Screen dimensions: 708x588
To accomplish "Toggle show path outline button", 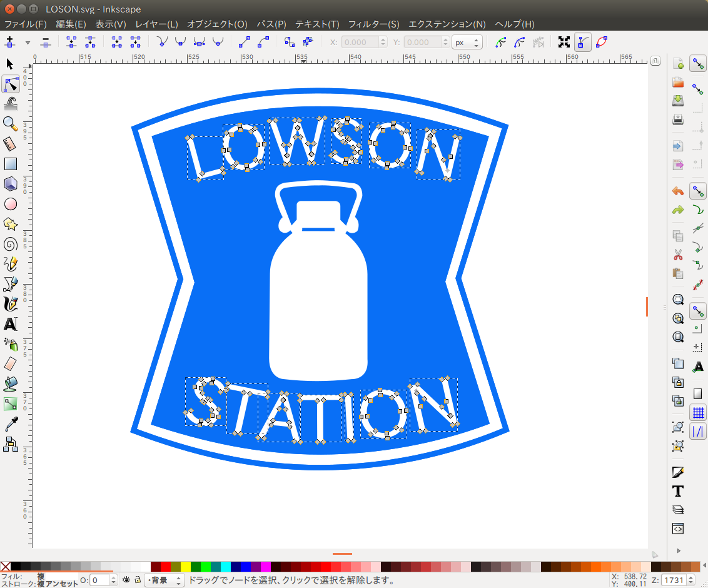I will [602, 42].
